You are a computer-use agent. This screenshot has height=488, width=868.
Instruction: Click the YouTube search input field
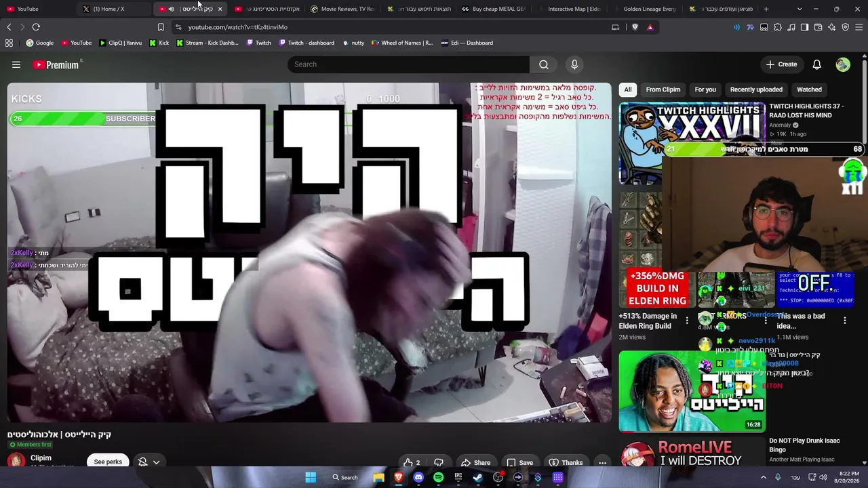408,64
